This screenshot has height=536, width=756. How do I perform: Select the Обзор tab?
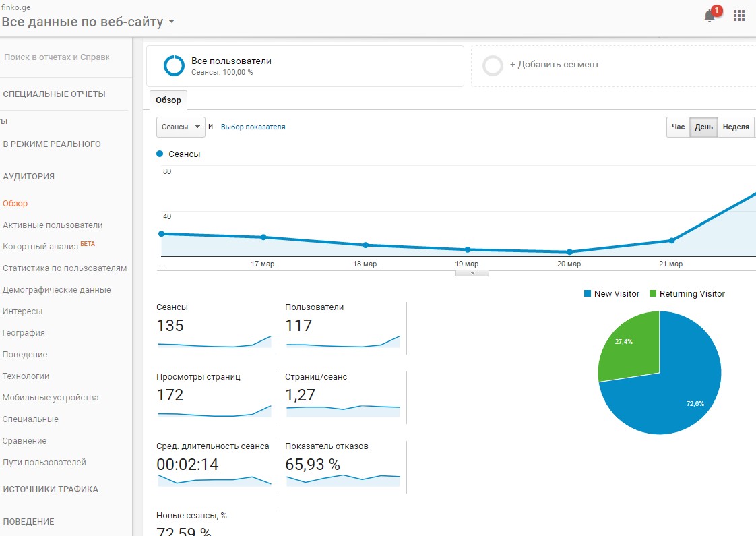coord(168,100)
